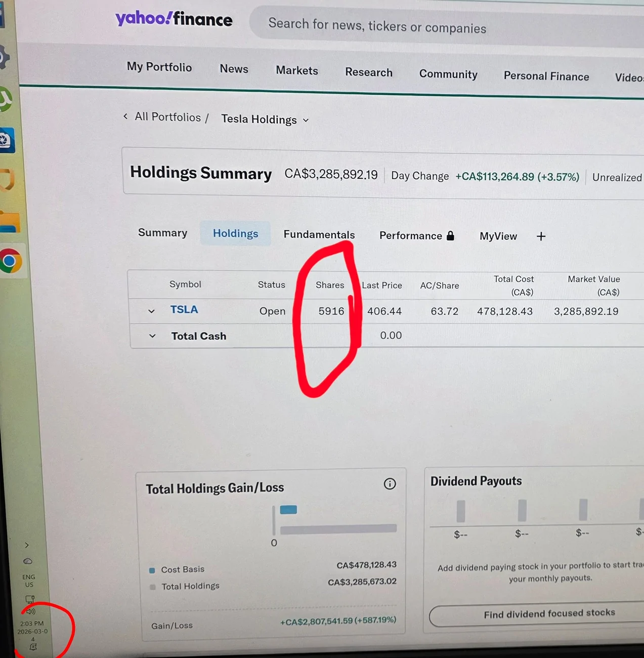
Task: Expand the TSLA row chevron
Action: click(x=151, y=311)
